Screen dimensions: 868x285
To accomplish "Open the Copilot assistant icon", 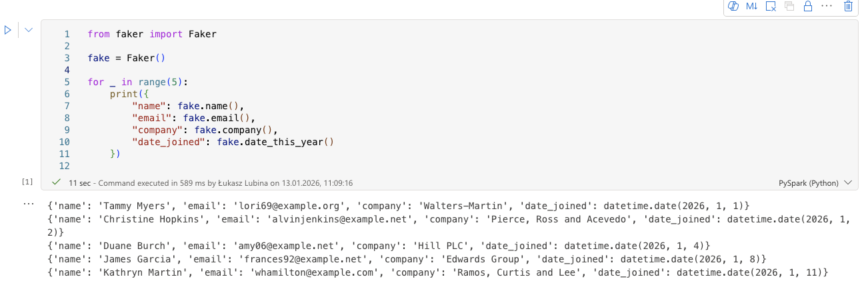I will 733,6.
